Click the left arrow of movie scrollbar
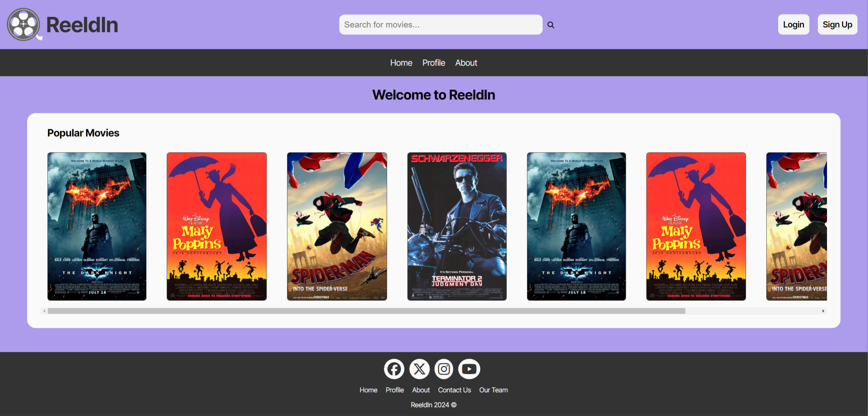Screen dimensions: 868x416 click(44, 311)
